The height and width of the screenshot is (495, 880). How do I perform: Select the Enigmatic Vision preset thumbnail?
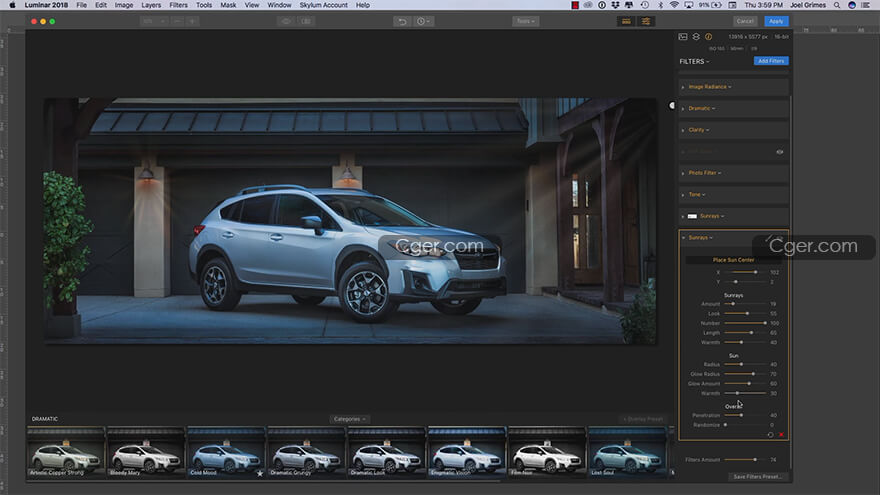coord(466,452)
